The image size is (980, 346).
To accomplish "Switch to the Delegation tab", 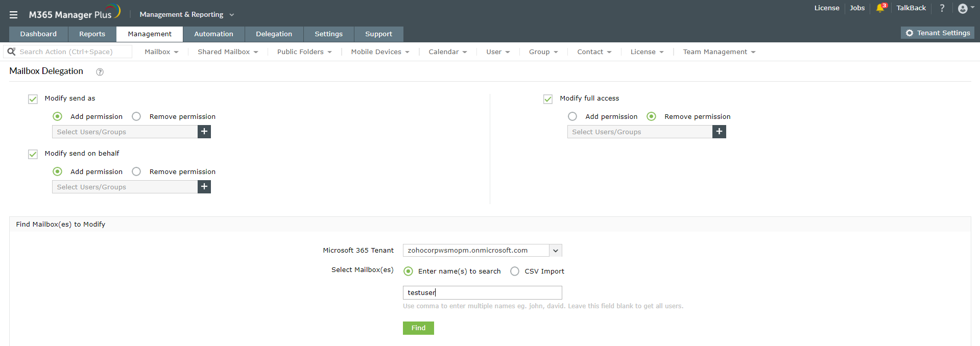I will pyautogui.click(x=274, y=34).
